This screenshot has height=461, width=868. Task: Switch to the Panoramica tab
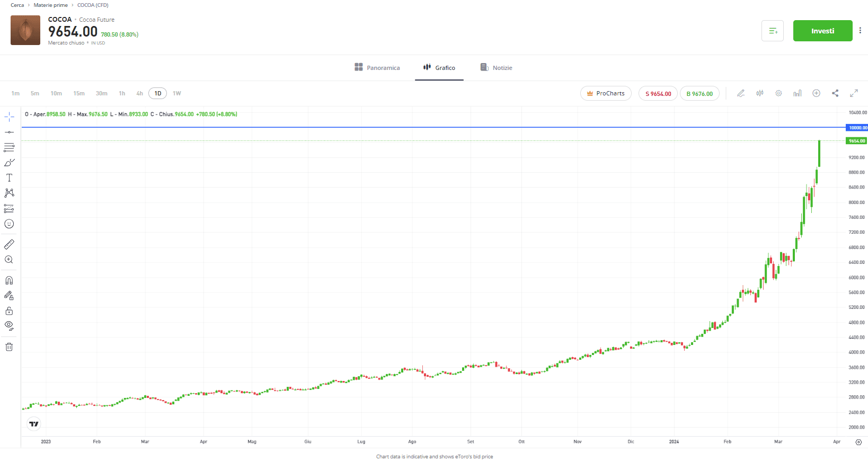[x=377, y=68]
